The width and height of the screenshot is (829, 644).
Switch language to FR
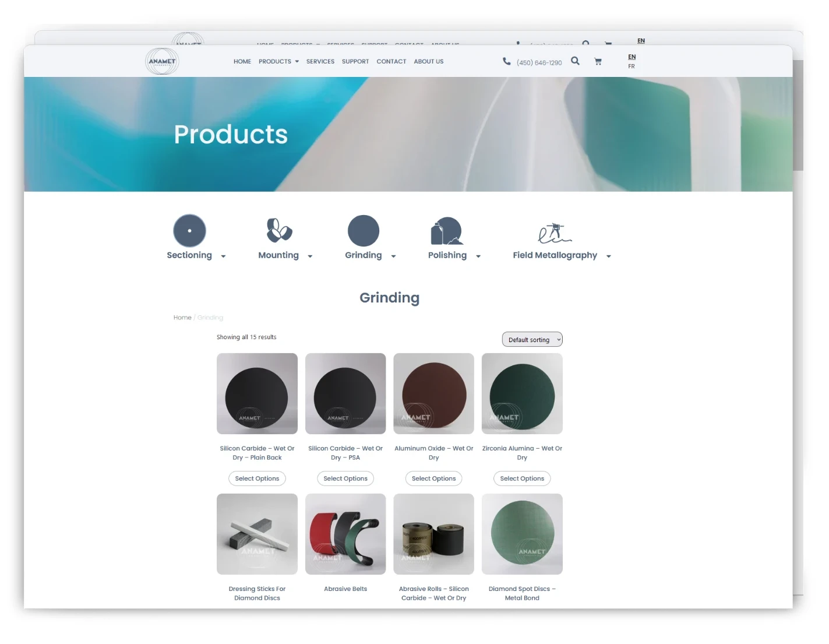(x=632, y=66)
